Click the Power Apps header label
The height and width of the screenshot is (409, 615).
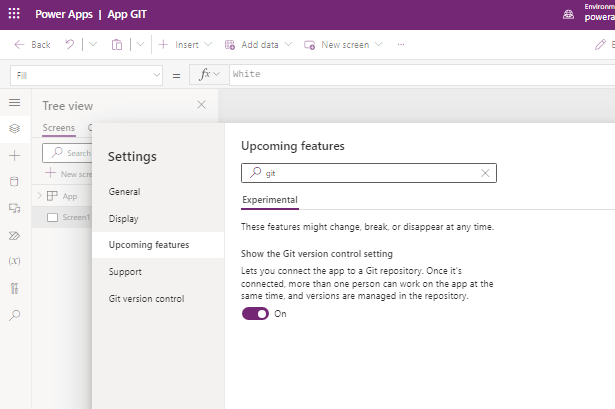(64, 15)
